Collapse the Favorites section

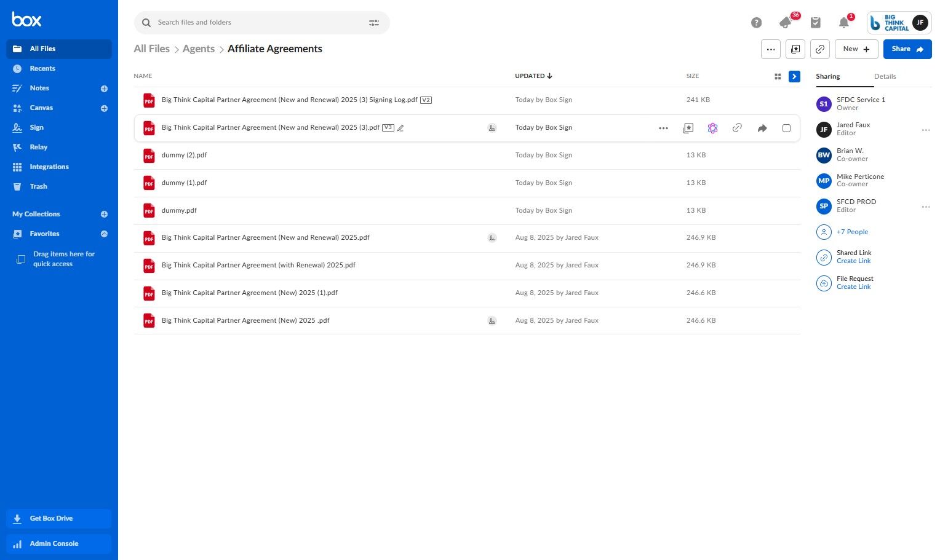pyautogui.click(x=104, y=234)
